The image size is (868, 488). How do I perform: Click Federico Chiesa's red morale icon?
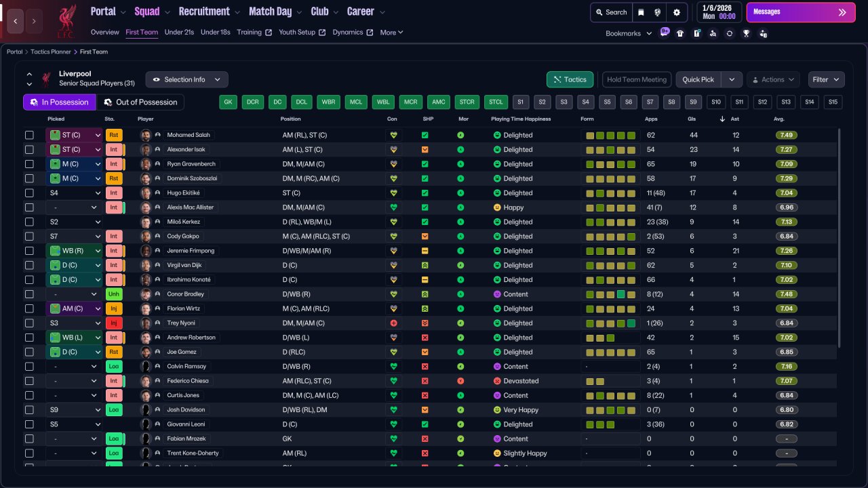460,381
